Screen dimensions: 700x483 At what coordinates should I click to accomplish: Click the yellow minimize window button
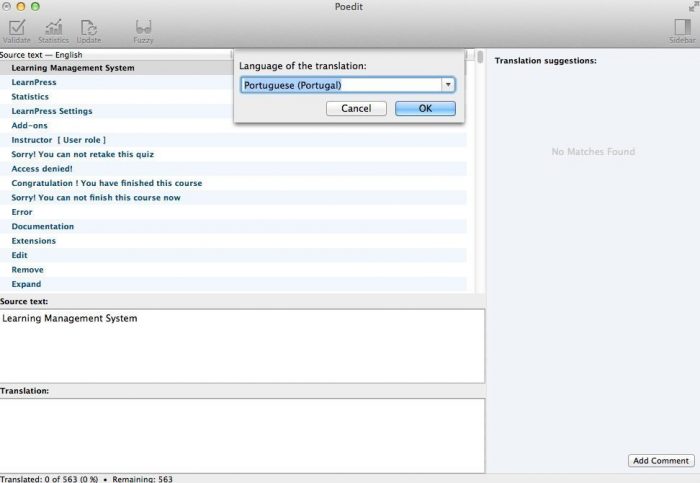21,7
